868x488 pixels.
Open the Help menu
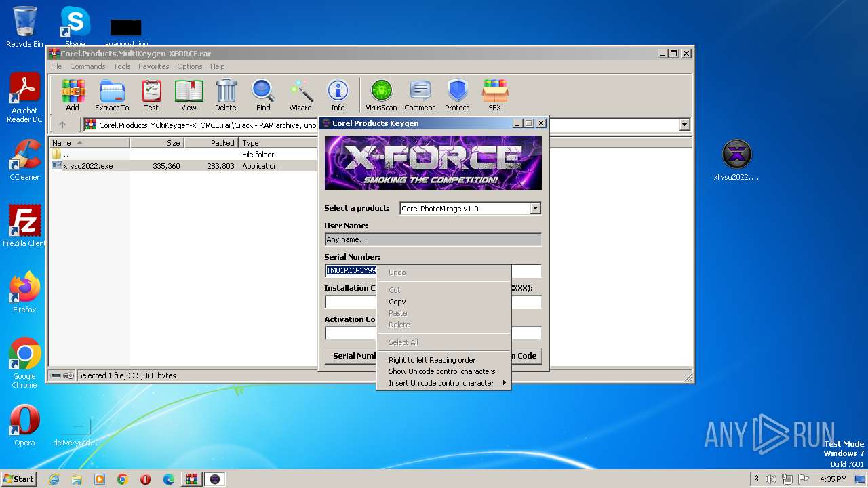click(217, 66)
